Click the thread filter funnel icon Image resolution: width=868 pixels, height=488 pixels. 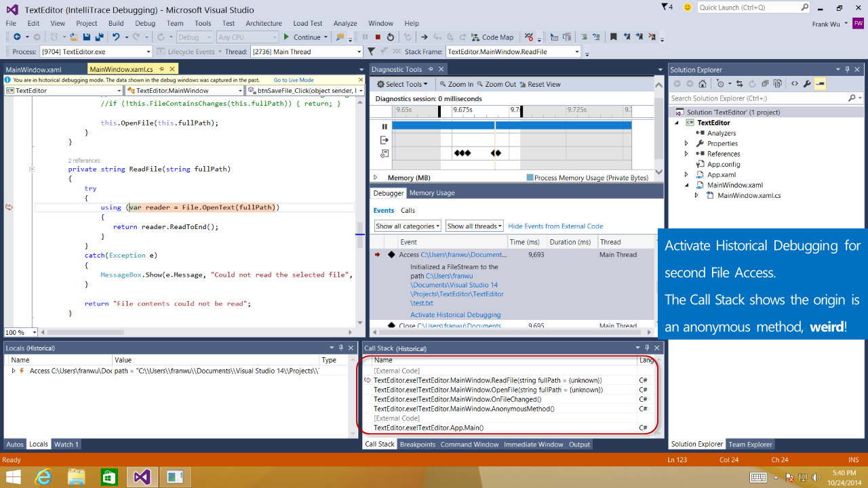tap(371, 52)
